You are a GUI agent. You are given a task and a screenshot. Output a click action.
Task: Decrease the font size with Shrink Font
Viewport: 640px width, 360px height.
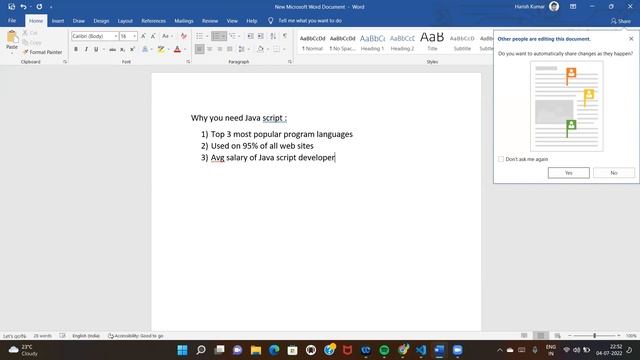click(153, 36)
